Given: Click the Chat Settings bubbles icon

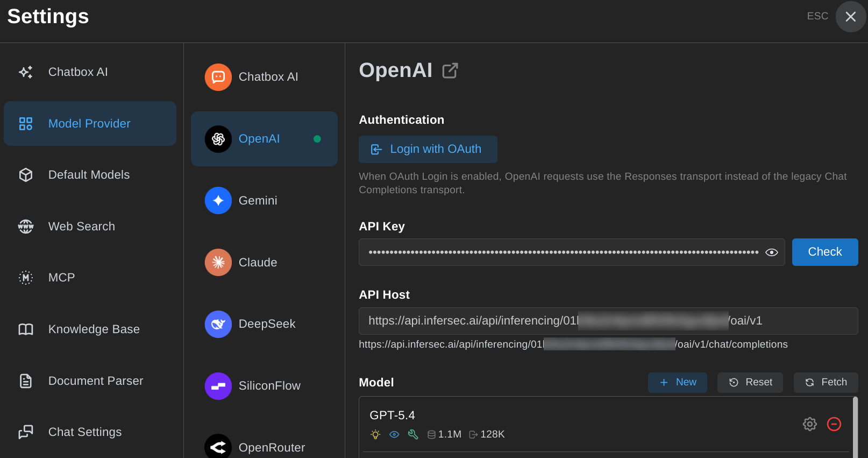Looking at the screenshot, I should tap(26, 432).
